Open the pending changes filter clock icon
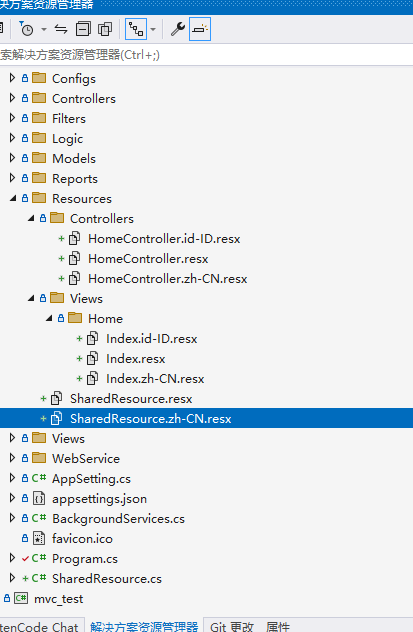The height and width of the screenshot is (632, 413). tap(26, 29)
